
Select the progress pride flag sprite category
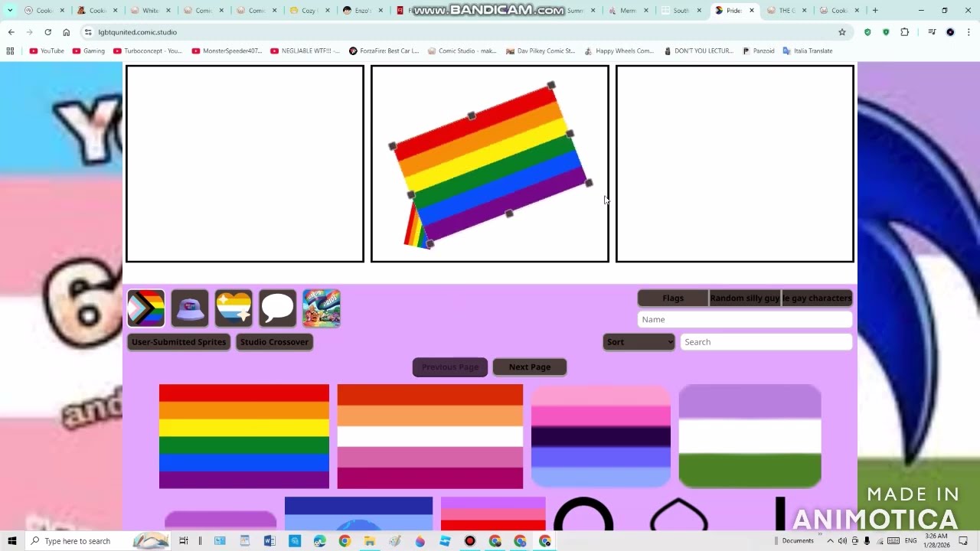(x=146, y=308)
